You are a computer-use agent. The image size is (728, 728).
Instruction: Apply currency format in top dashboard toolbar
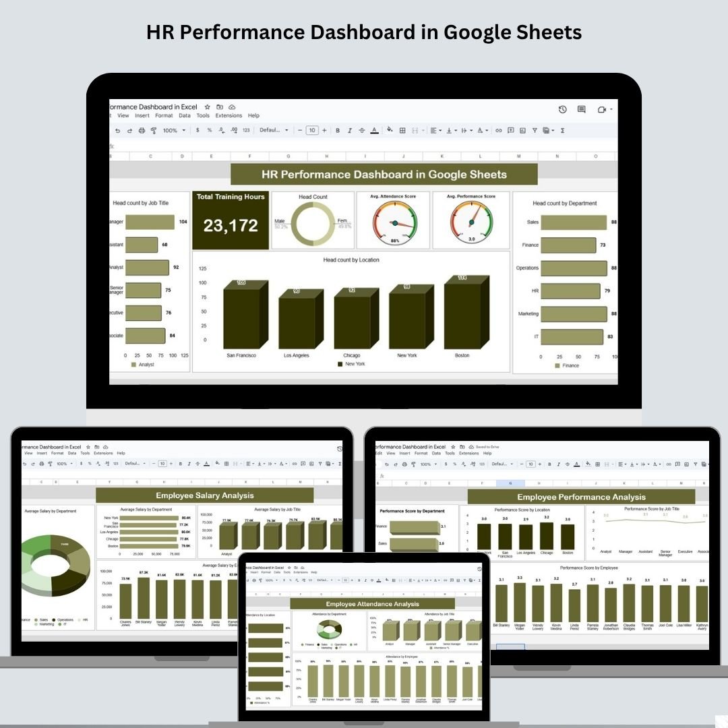(198, 130)
